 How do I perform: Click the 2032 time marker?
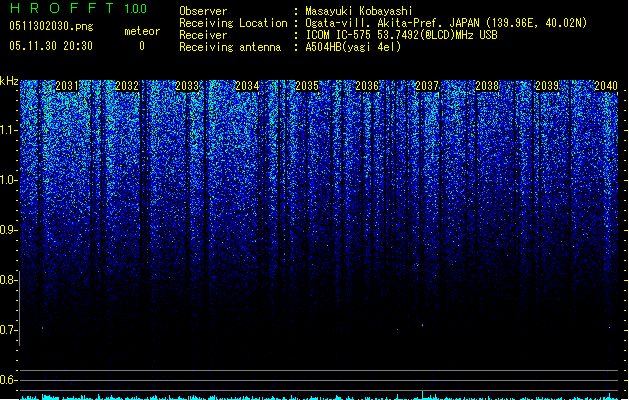pos(127,86)
